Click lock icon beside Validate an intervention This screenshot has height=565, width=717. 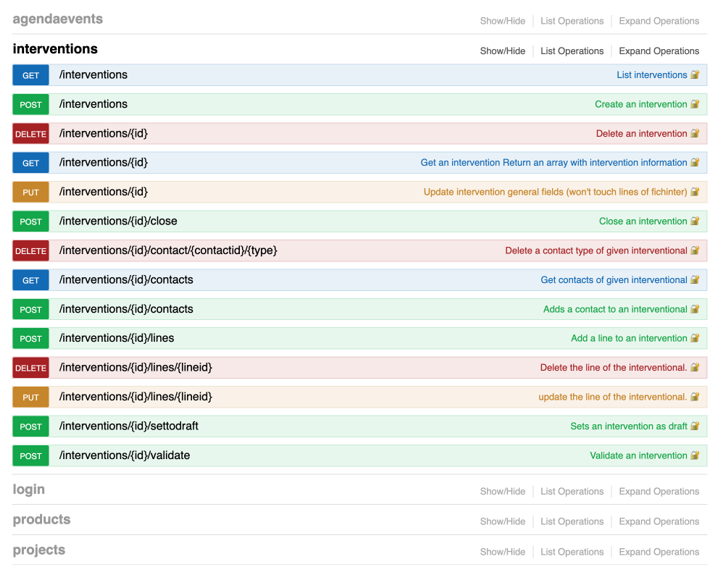click(695, 455)
